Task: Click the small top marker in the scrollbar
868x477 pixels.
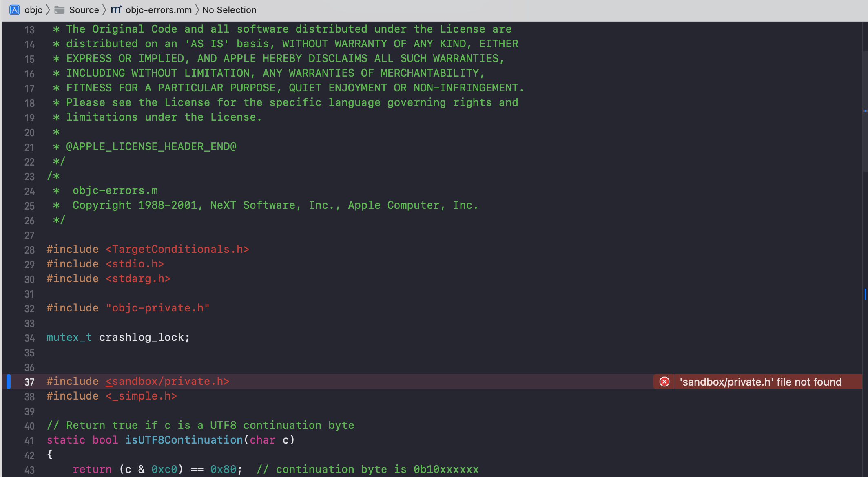Action: click(x=865, y=110)
